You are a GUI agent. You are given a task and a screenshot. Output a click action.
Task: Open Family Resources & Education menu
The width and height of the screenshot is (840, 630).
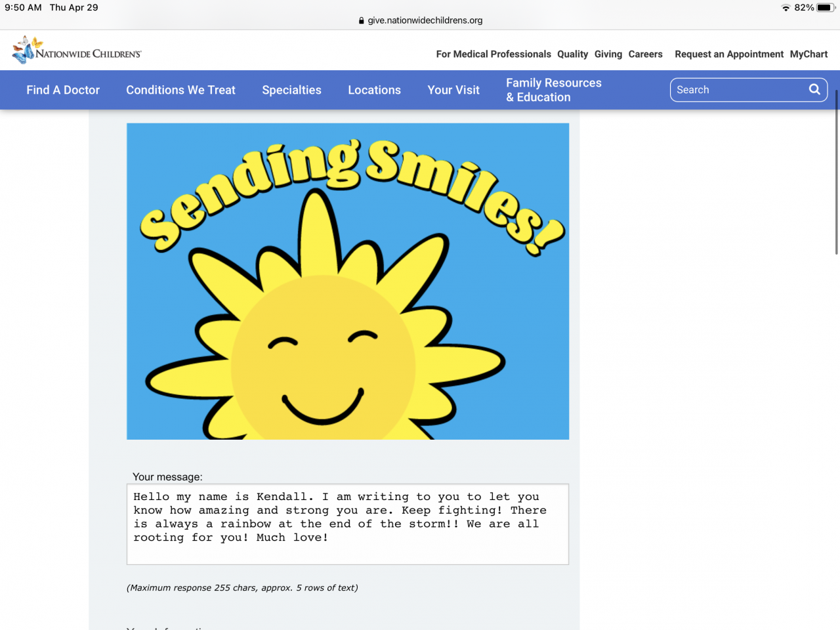(554, 90)
